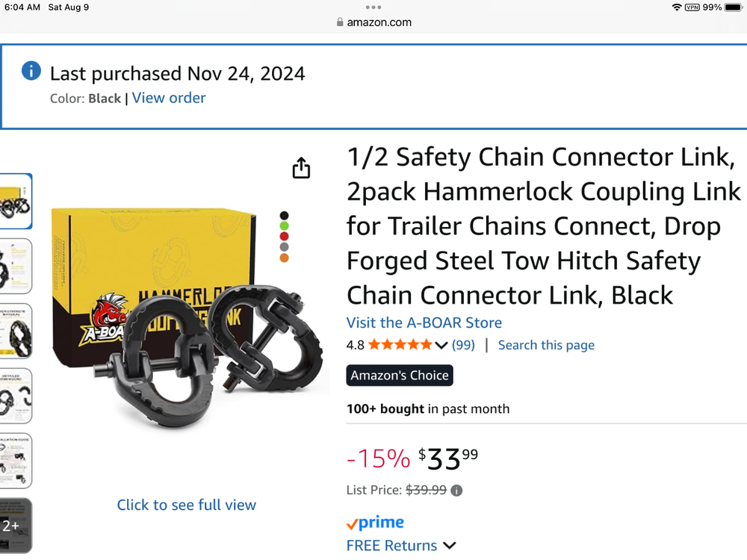
Task: Click the five-star rating icons
Action: 400,345
